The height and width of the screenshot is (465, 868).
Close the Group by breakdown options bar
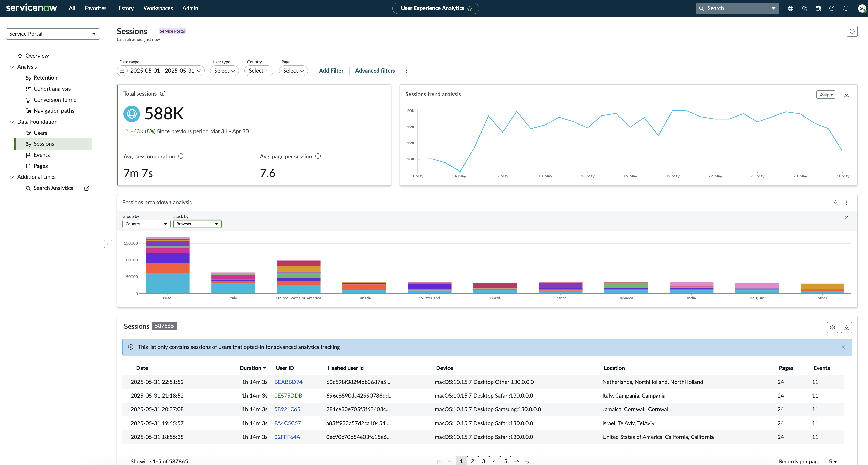(x=846, y=218)
